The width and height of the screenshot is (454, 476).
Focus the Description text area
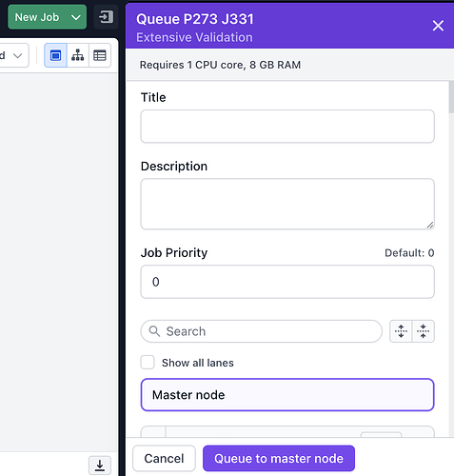pyautogui.click(x=287, y=204)
